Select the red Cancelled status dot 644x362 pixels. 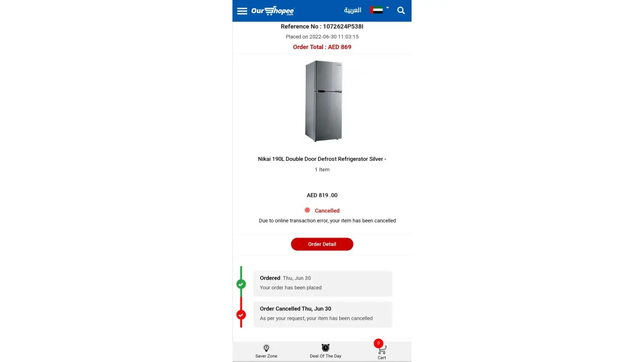(307, 210)
